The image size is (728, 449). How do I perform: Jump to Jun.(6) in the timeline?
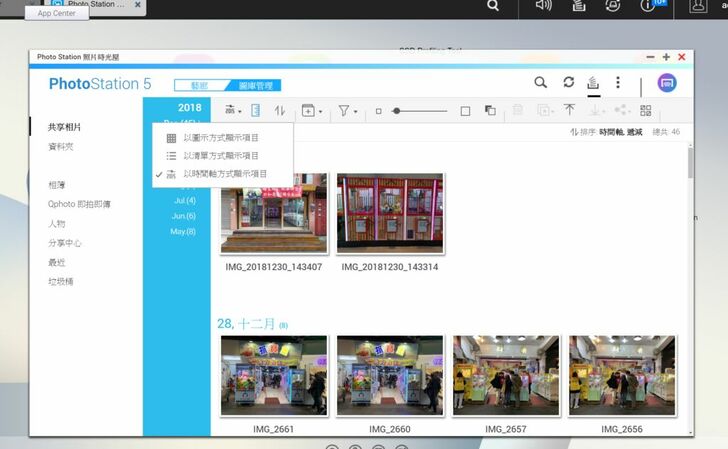pyautogui.click(x=183, y=216)
